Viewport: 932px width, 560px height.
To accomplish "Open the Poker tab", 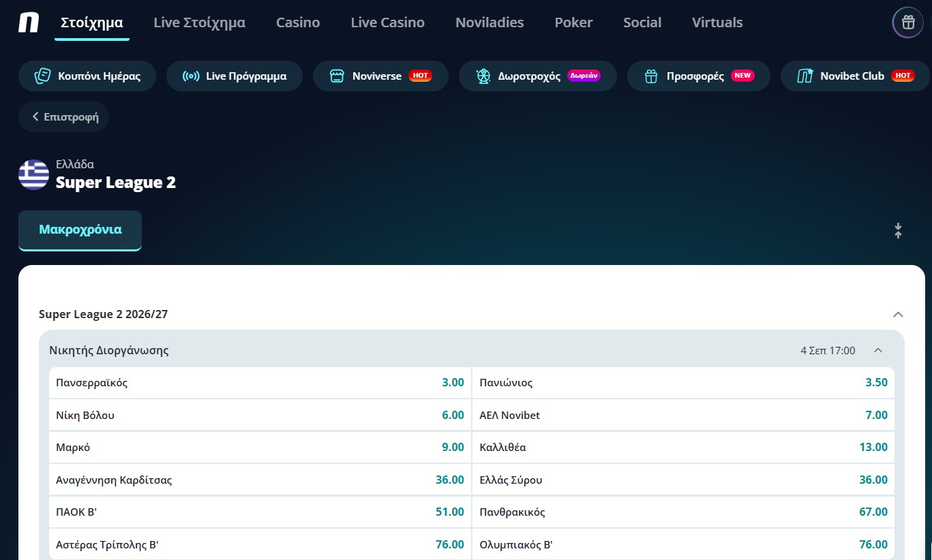I will pos(573,22).
